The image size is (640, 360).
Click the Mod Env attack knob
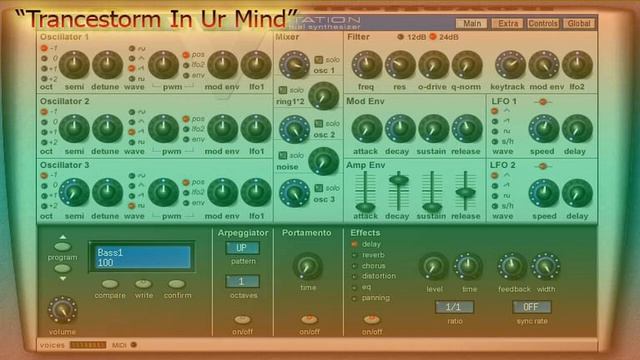(367, 129)
